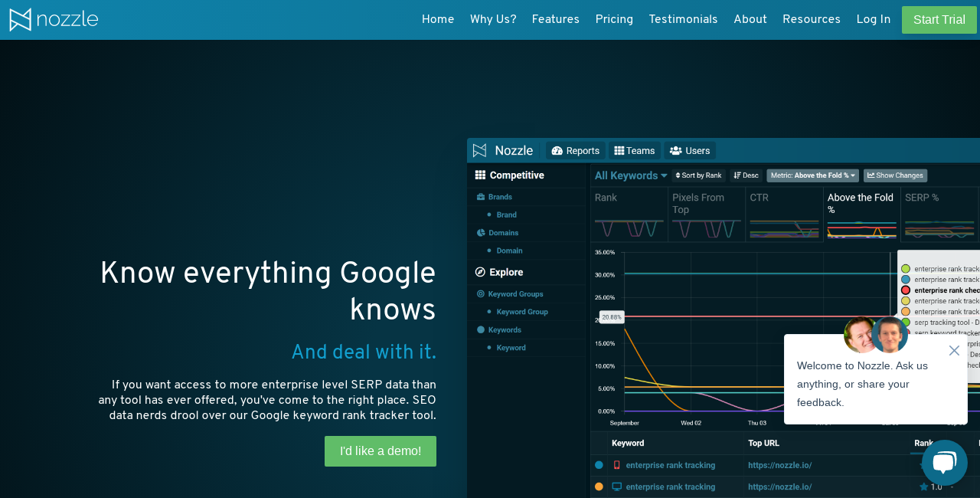Click the chat agents' avatar photos

click(x=876, y=335)
